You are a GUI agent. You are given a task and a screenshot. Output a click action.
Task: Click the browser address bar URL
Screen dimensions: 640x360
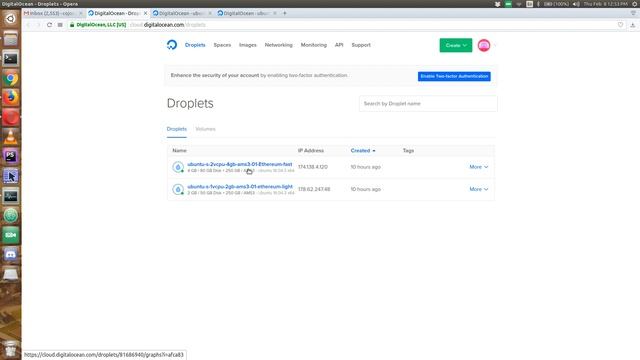tap(167, 25)
